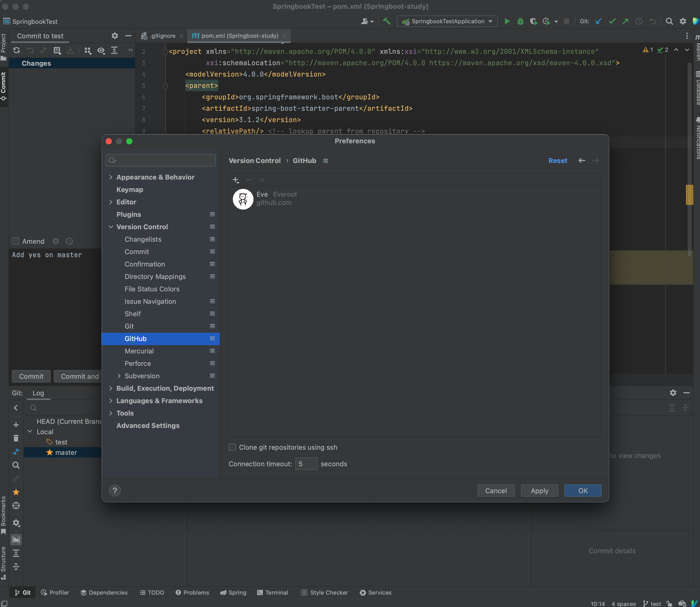This screenshot has width=700, height=607.
Task: Toggle Preview diff eye icon
Action: pyautogui.click(x=101, y=50)
